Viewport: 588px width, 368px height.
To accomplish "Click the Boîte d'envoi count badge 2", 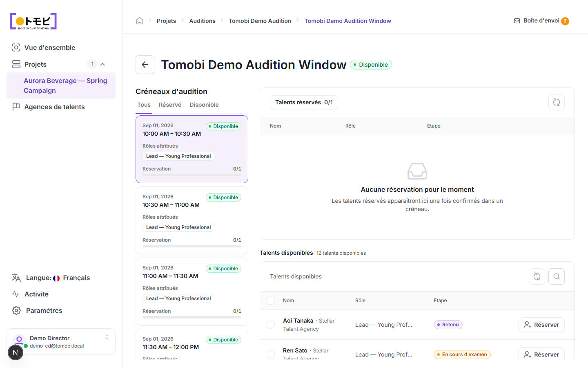I will pos(565,21).
